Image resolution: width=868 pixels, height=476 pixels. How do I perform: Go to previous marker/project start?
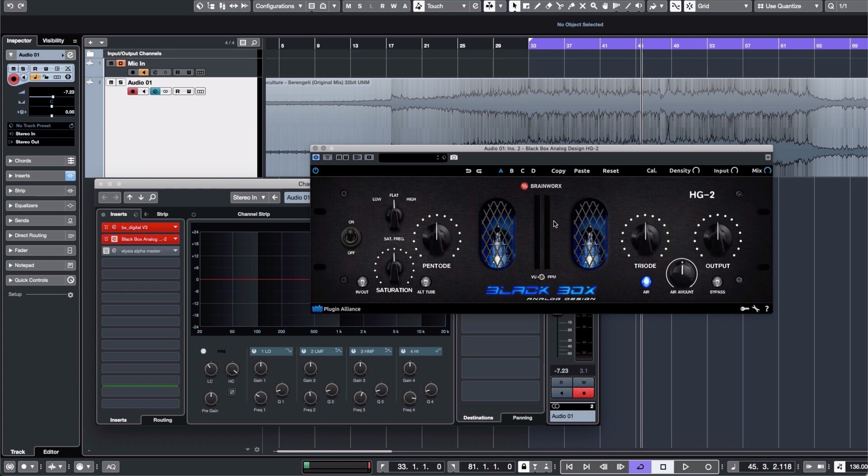(569, 466)
